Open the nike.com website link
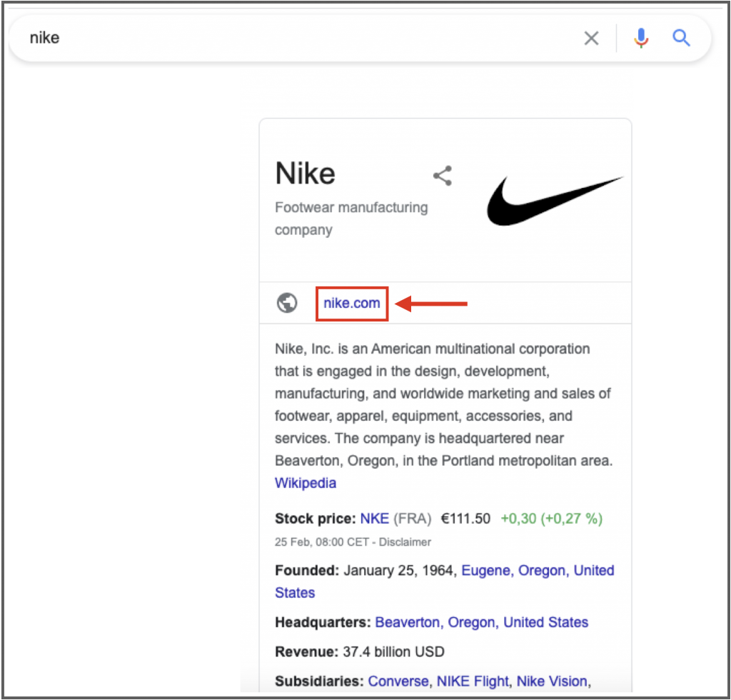731x700 pixels. [x=351, y=303]
